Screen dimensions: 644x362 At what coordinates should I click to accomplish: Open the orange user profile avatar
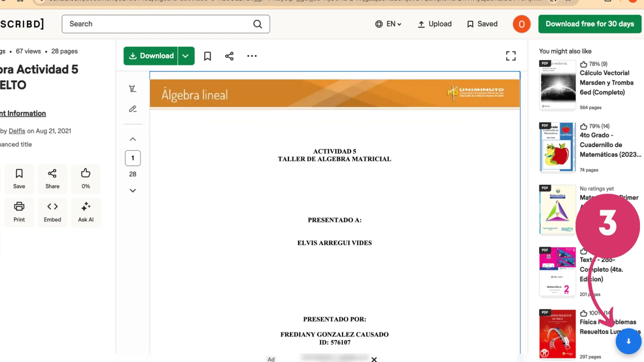(x=522, y=24)
